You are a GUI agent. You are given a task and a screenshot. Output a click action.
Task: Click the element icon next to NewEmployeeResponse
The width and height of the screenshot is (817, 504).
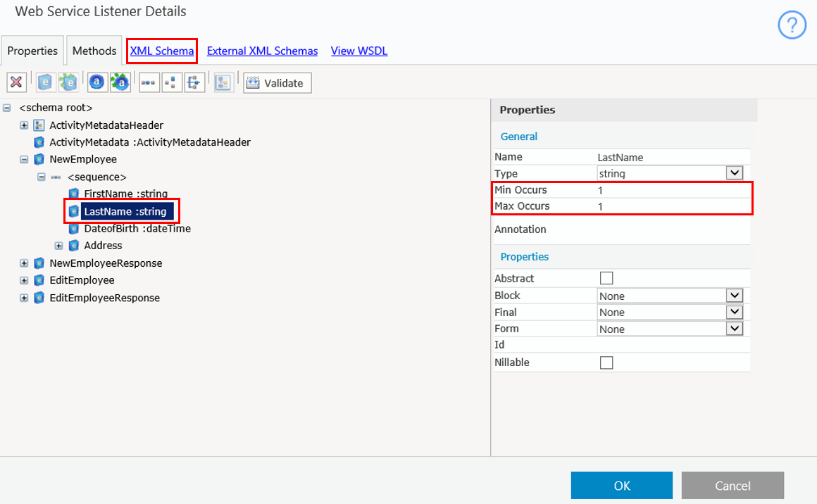(x=39, y=263)
